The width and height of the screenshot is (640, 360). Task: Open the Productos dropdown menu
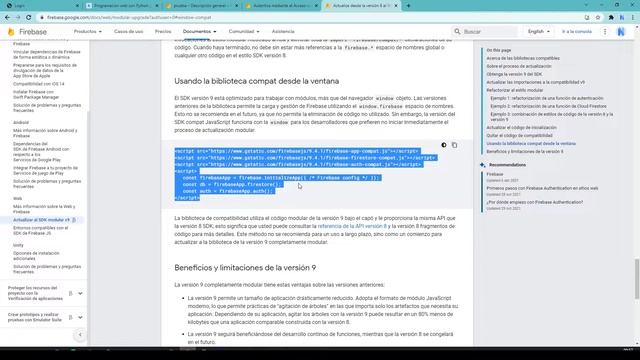[87, 31]
